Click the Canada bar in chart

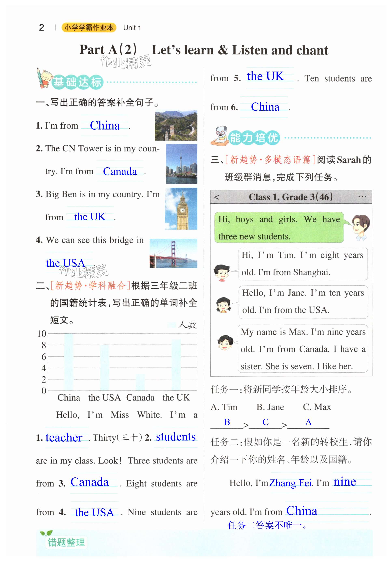[x=140, y=382]
